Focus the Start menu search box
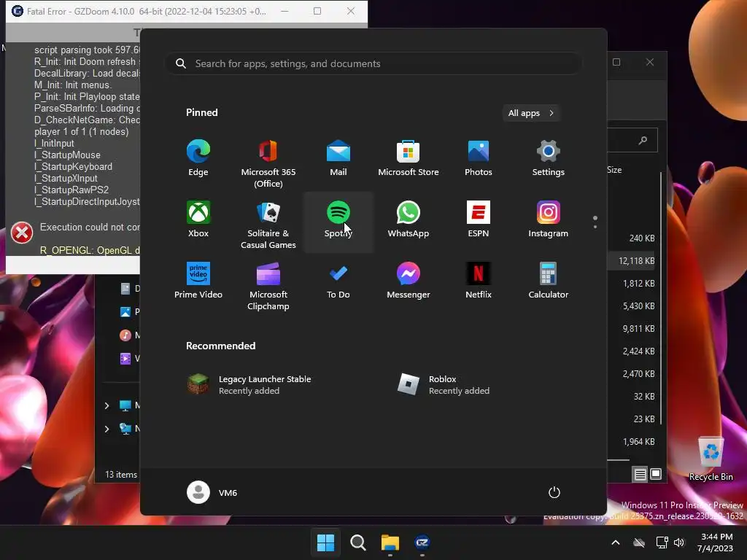This screenshot has height=560, width=747. 374,64
